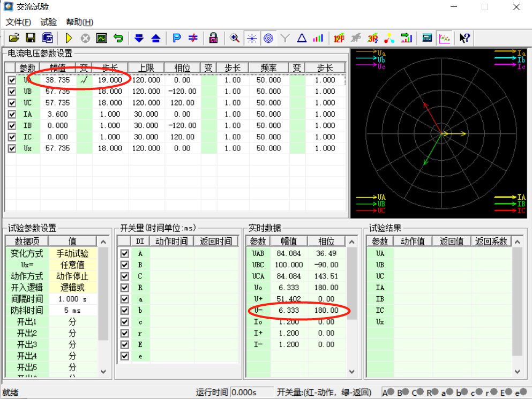Open the 开入逻辑 value 逻辑或 dropdown

pos(72,288)
